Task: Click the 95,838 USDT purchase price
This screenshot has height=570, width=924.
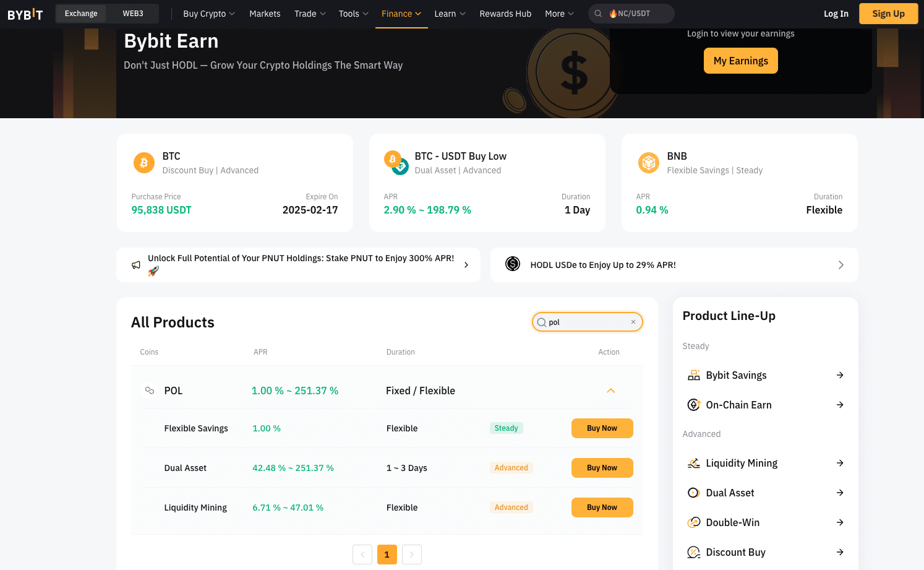Action: 161,210
